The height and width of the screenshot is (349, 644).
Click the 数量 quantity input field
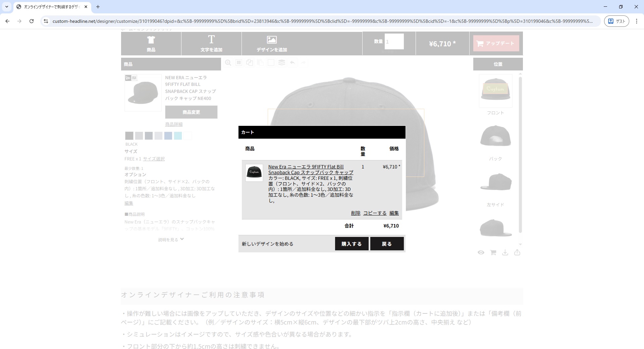394,42
